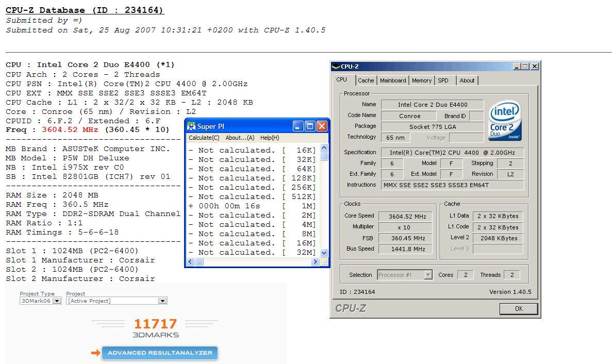The height and width of the screenshot is (364, 612).
Task: Click the Package field Socket 775 LGA
Action: click(433, 127)
